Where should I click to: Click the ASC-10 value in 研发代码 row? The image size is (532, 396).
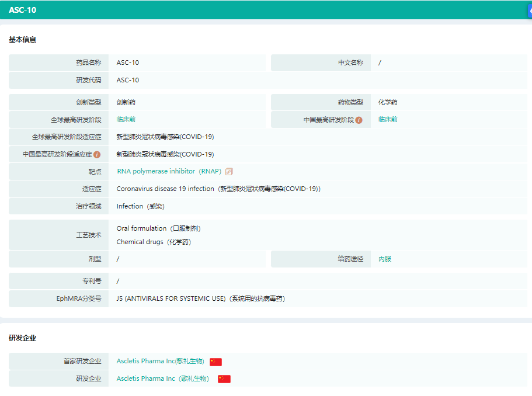tap(128, 80)
